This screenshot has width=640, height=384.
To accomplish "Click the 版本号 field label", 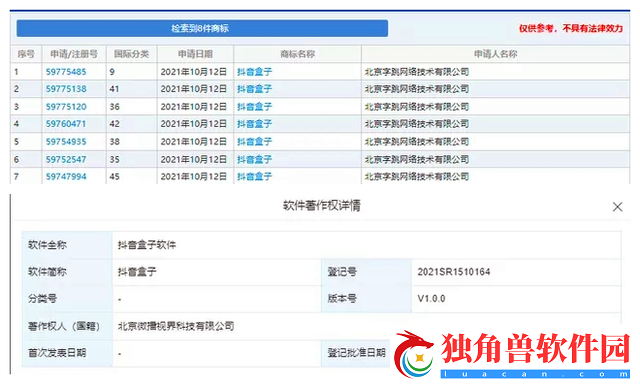I will pyautogui.click(x=342, y=298).
